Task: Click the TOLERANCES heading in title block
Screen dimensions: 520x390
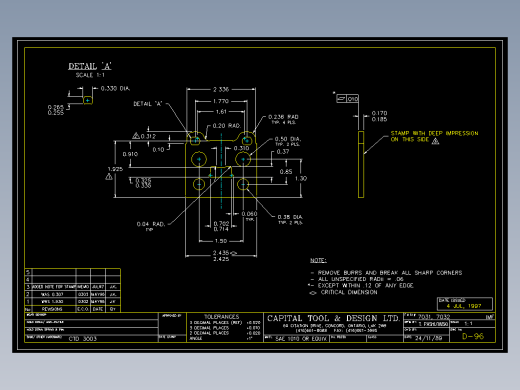Action: point(221,317)
